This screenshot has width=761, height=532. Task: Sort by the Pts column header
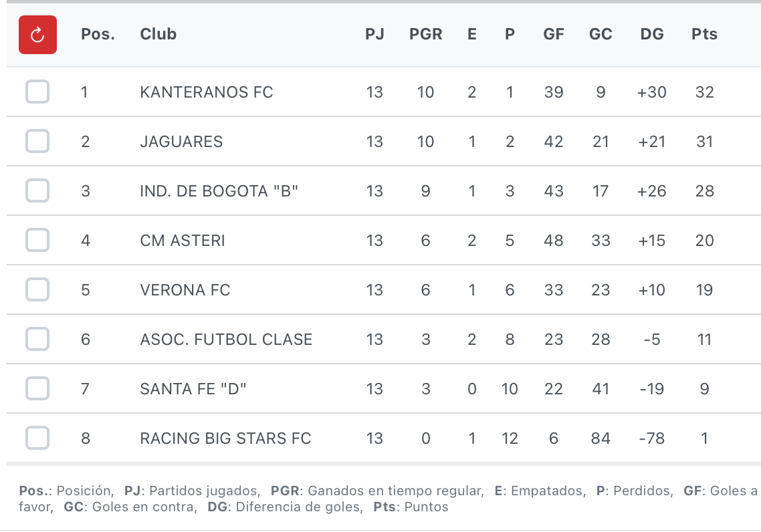(x=704, y=34)
